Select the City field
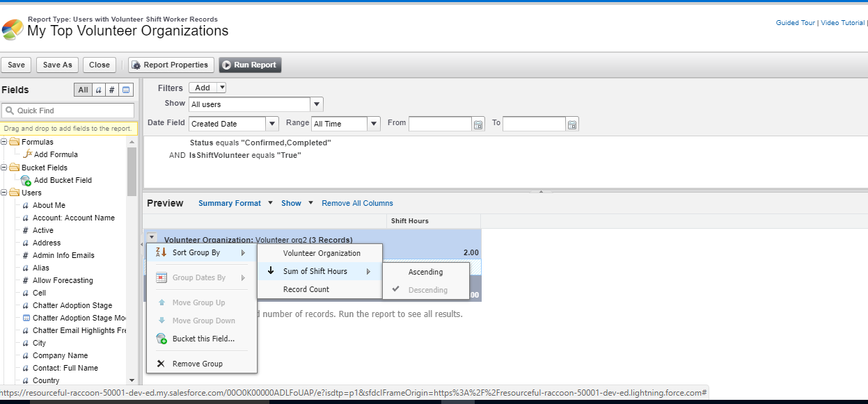868x404 pixels. click(x=39, y=343)
